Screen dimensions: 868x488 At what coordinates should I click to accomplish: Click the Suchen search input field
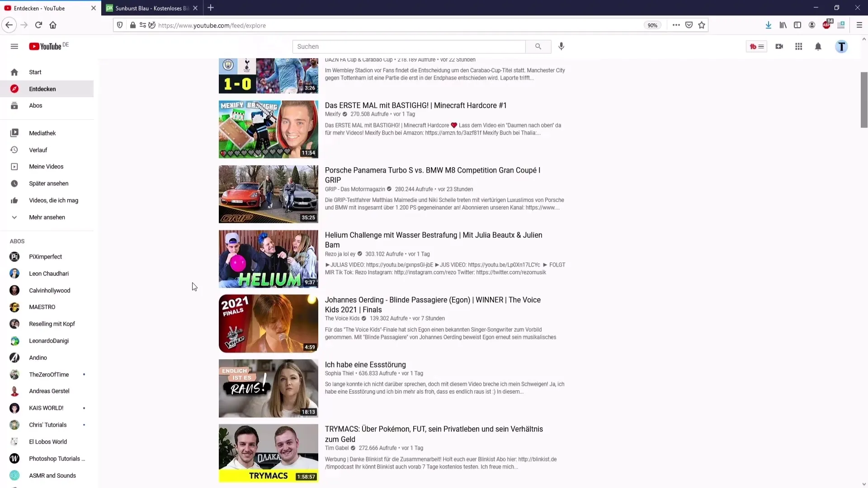pos(409,47)
